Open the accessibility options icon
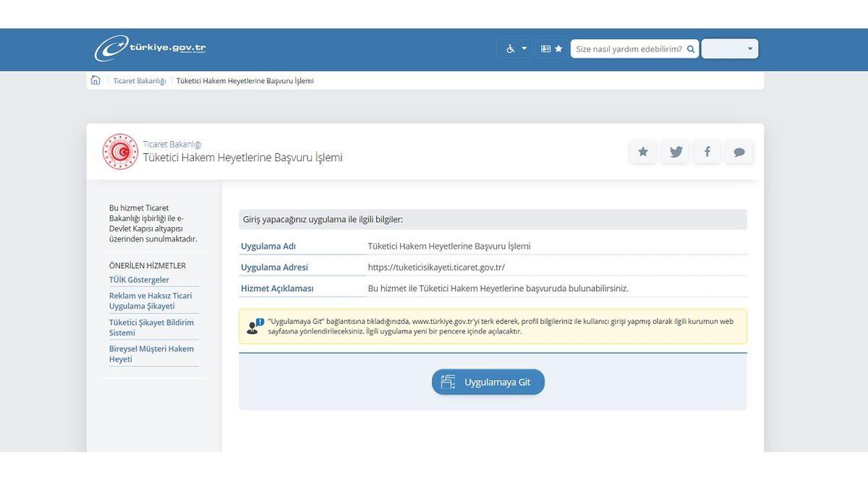Image resolution: width=868 pixels, height=488 pixels. 510,48
